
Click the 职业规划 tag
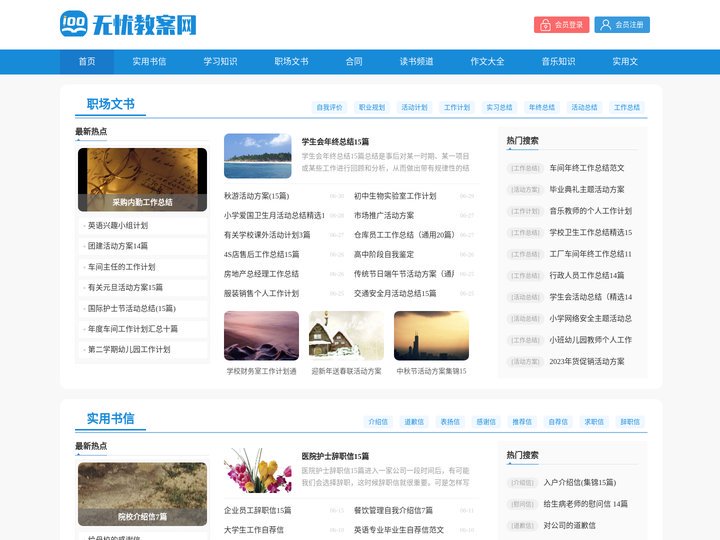372,107
